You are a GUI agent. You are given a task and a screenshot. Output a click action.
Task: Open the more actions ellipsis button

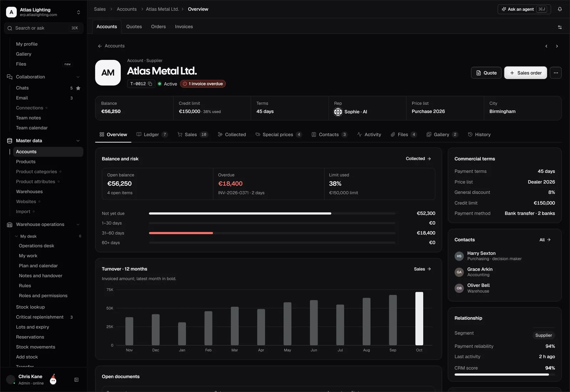point(556,73)
